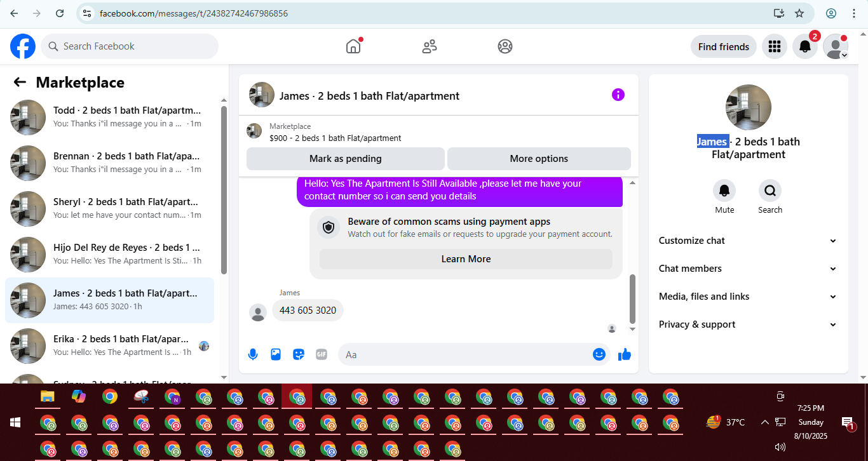Click the Facebook logo
The image size is (868, 461).
pyautogui.click(x=23, y=46)
